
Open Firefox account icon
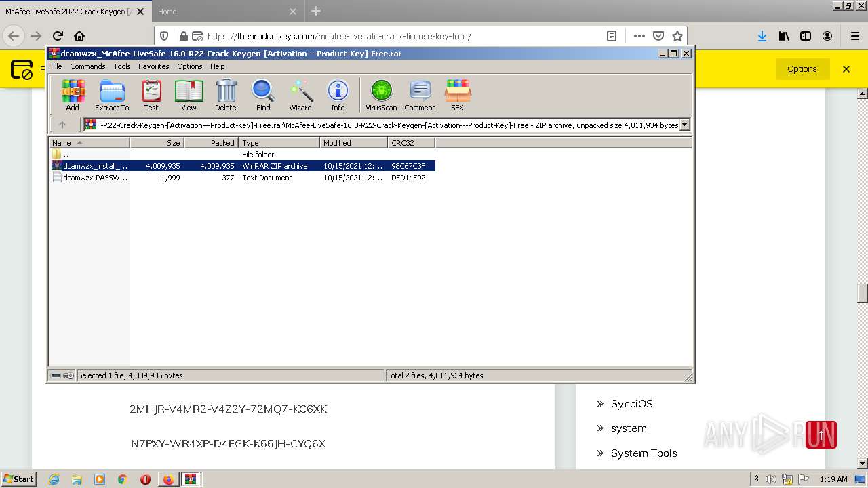coord(827,36)
